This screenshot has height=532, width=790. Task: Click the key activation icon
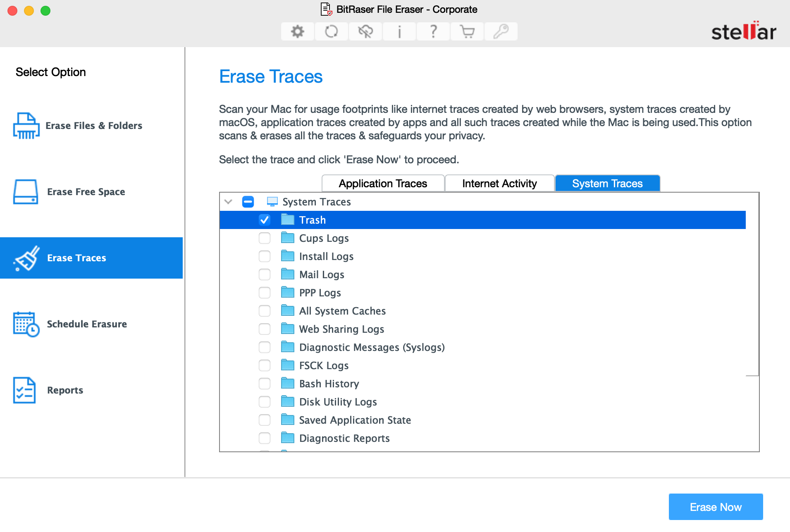click(x=501, y=31)
